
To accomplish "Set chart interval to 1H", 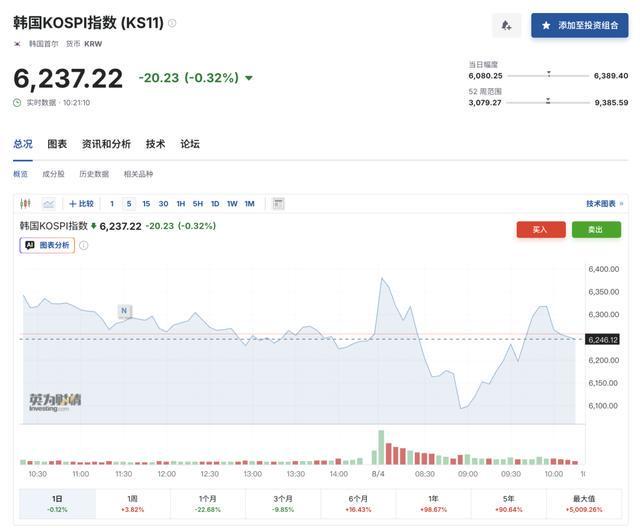I will (181, 204).
